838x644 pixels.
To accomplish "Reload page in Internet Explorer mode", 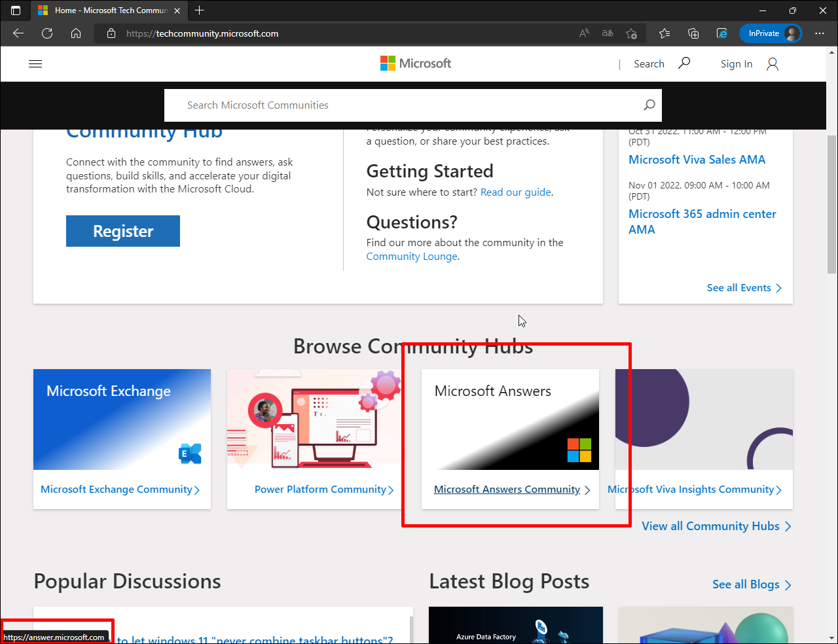I will tap(722, 33).
